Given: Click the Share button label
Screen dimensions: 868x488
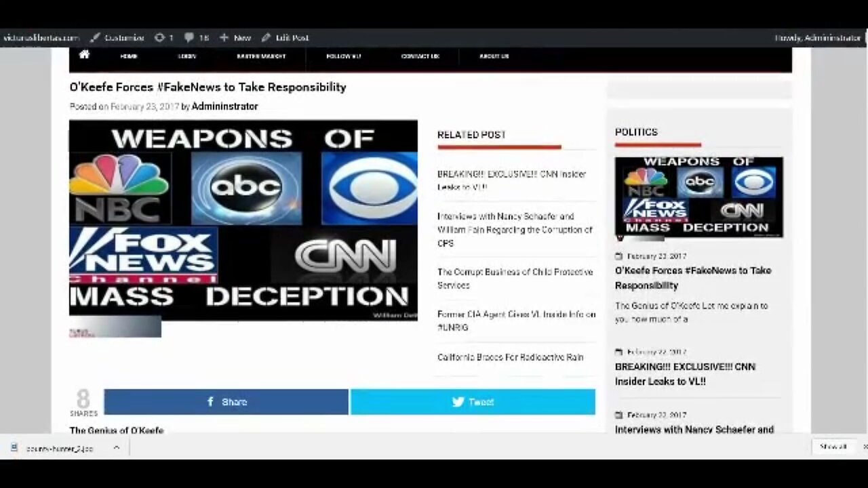Looking at the screenshot, I should pyautogui.click(x=235, y=402).
